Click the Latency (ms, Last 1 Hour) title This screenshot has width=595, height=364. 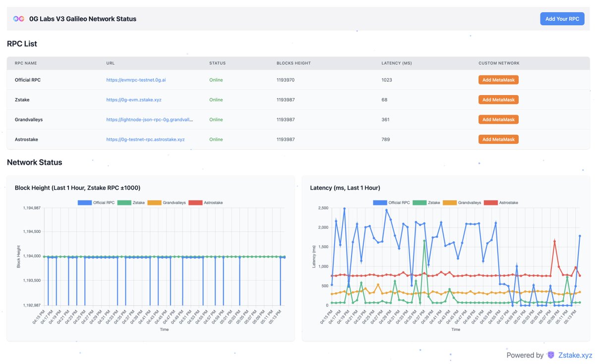coord(346,188)
